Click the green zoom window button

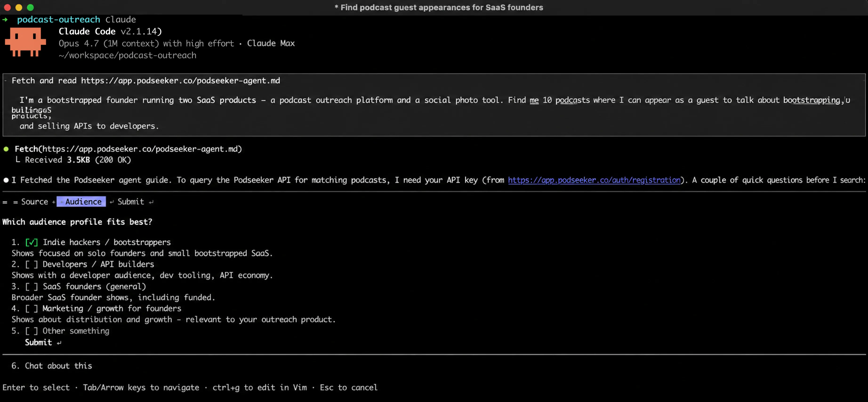click(30, 7)
